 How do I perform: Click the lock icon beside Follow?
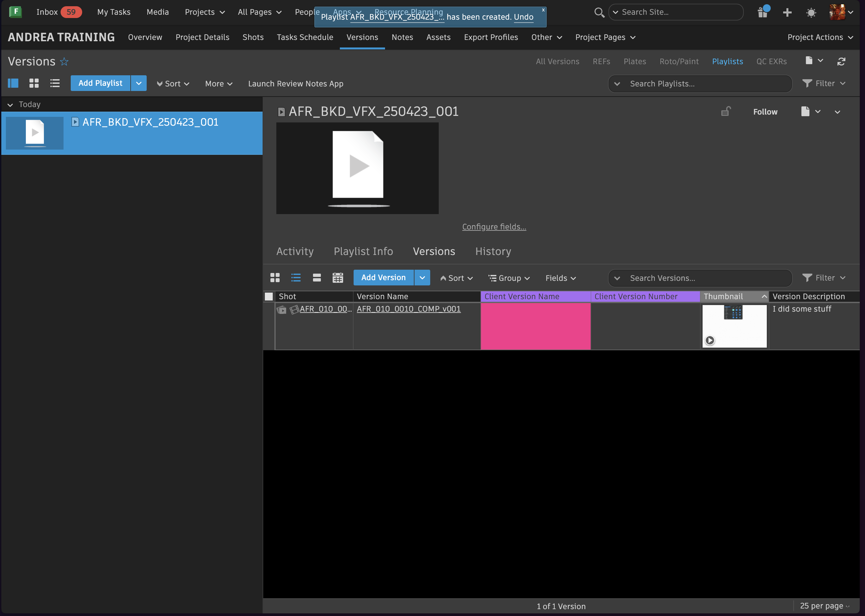(726, 112)
